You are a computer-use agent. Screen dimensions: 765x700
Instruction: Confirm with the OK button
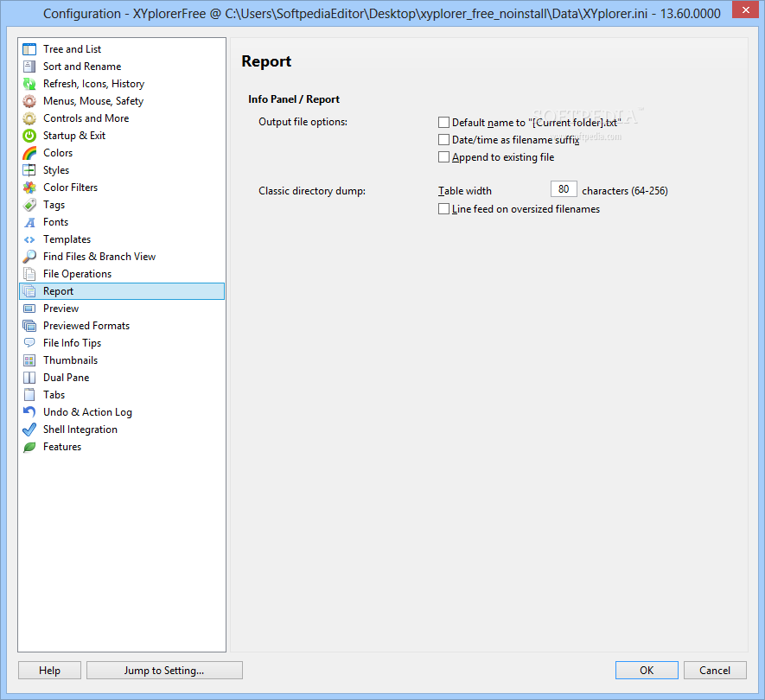[647, 671]
